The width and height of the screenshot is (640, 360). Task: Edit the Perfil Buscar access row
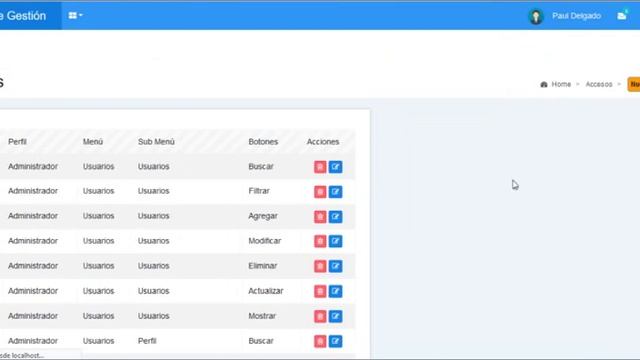[x=336, y=341]
